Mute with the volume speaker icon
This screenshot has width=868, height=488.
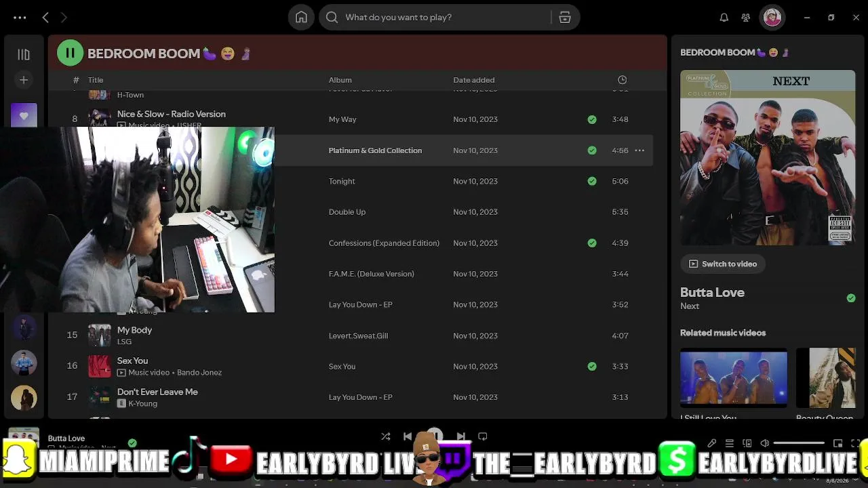765,443
